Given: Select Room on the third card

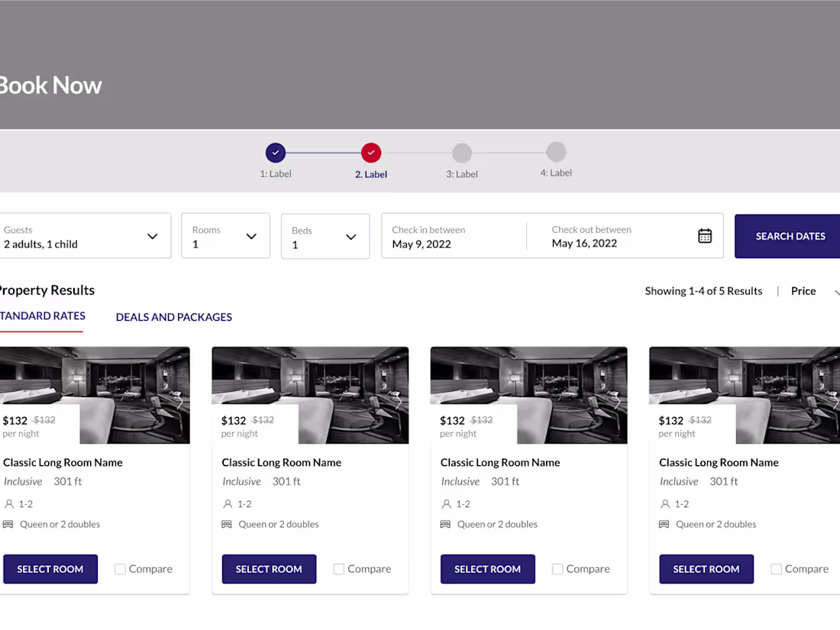Looking at the screenshot, I should point(487,569).
